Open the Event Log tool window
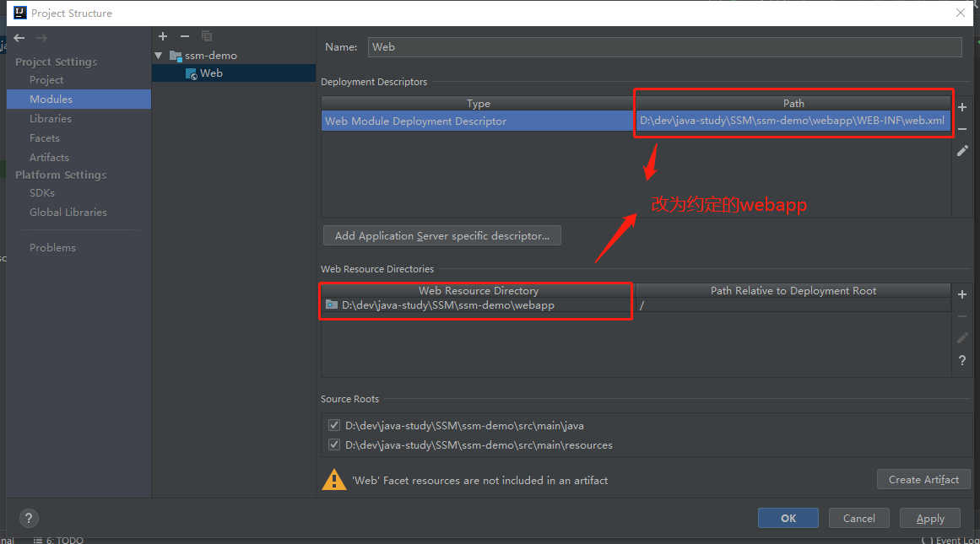 coord(950,540)
